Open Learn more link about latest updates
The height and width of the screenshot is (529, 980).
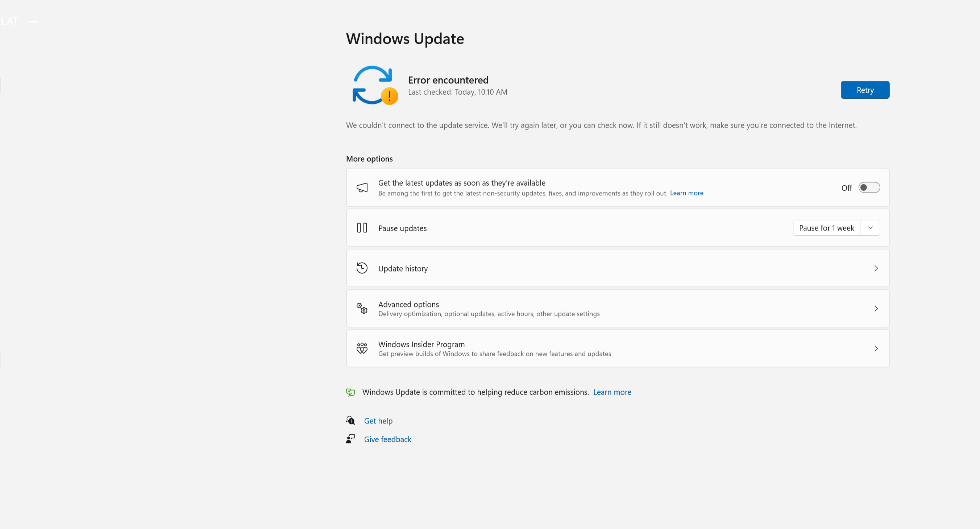point(686,193)
